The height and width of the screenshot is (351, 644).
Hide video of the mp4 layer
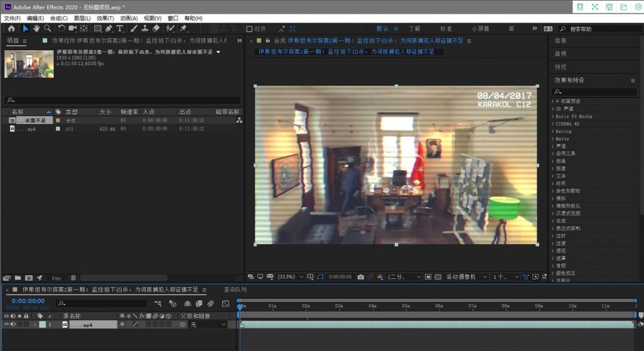click(x=7, y=325)
